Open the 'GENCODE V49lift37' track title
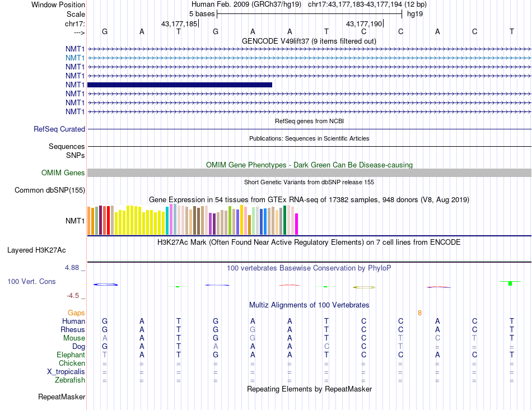This screenshot has height=410, width=532. click(309, 41)
